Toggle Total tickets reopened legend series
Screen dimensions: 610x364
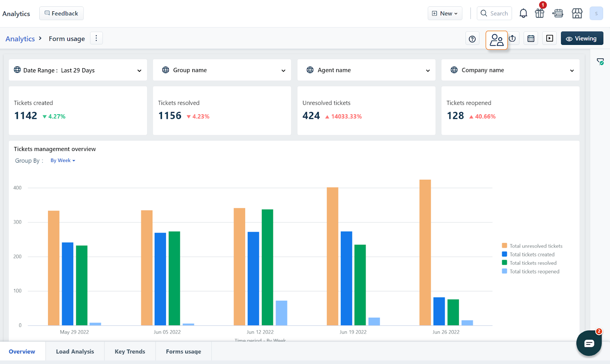534,271
